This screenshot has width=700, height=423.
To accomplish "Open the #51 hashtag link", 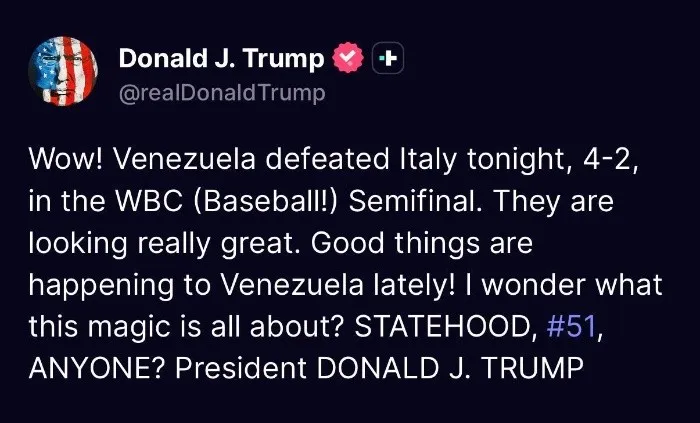I will click(572, 327).
